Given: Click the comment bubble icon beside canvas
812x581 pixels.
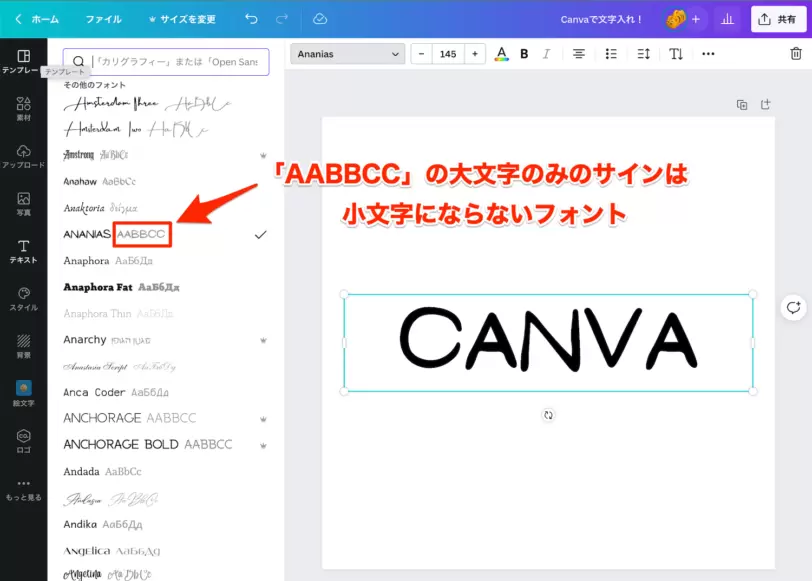Looking at the screenshot, I should (793, 308).
